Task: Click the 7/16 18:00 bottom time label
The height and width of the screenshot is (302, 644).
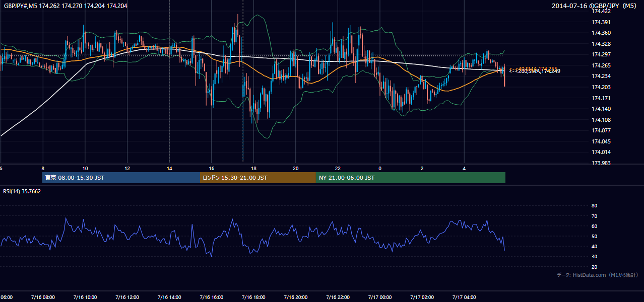Action: 253,297
